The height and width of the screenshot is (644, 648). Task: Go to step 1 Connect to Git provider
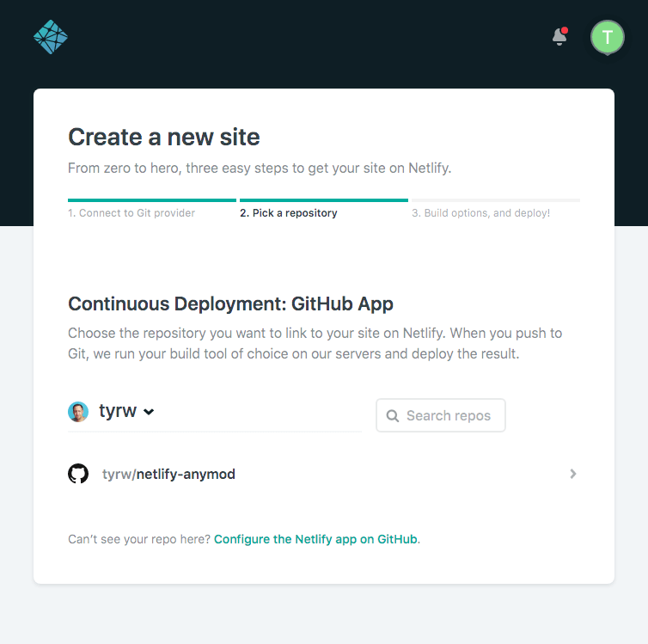click(131, 213)
